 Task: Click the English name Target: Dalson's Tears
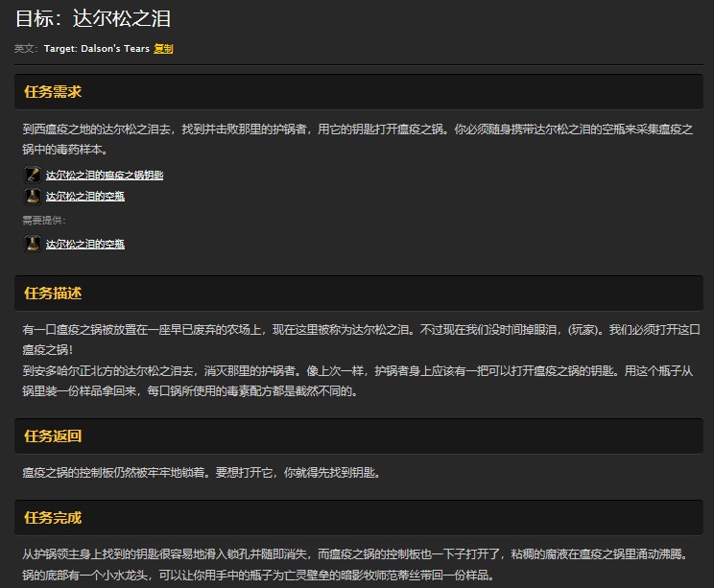(x=96, y=49)
